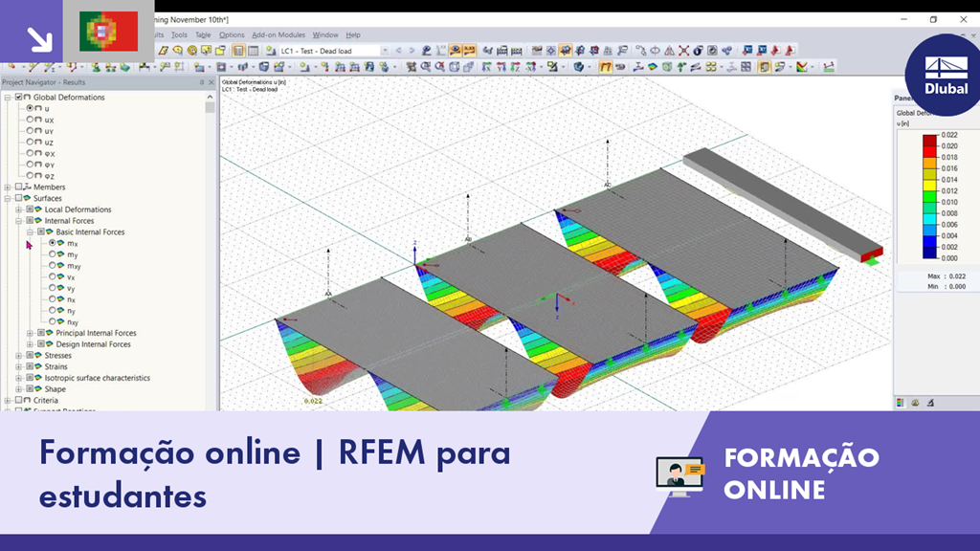Collapse the Surfaces tree node

pos(8,199)
